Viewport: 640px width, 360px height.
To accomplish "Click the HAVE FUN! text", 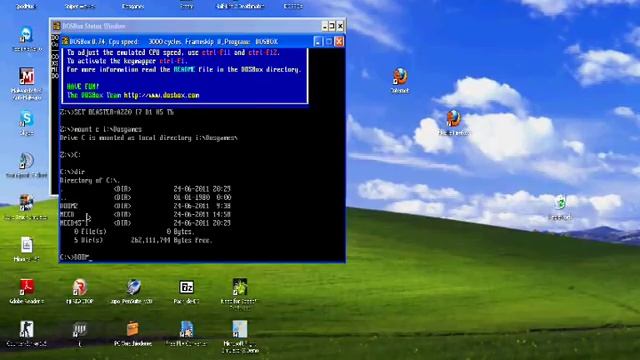I will [x=83, y=87].
